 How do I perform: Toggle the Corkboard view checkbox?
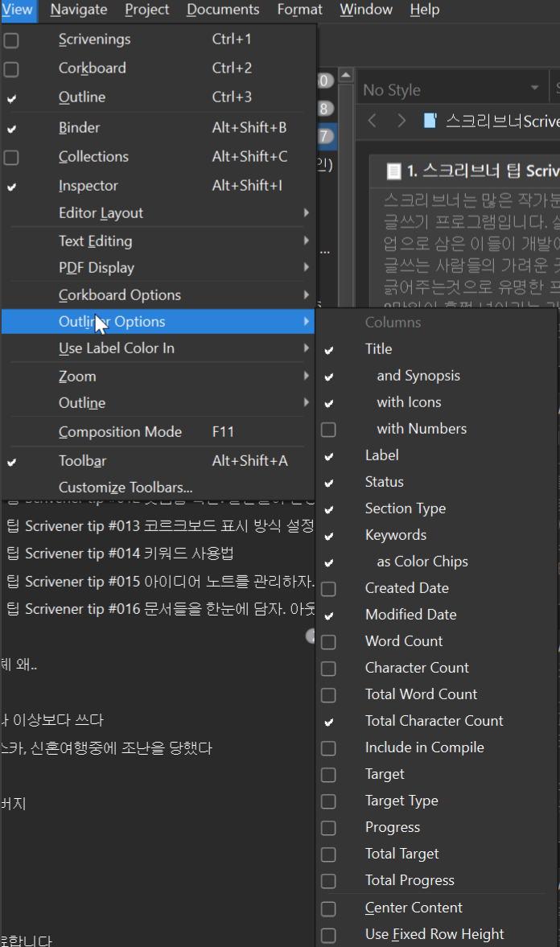tap(11, 69)
